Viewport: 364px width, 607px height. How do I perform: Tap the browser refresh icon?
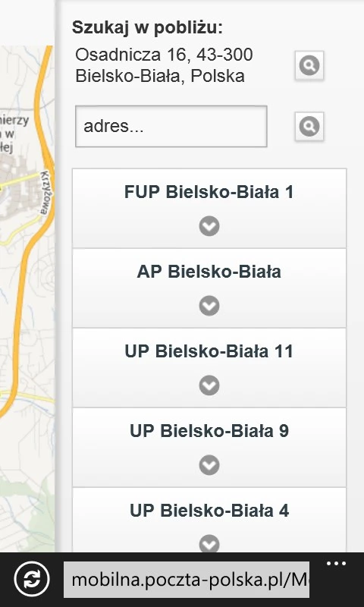click(x=32, y=579)
